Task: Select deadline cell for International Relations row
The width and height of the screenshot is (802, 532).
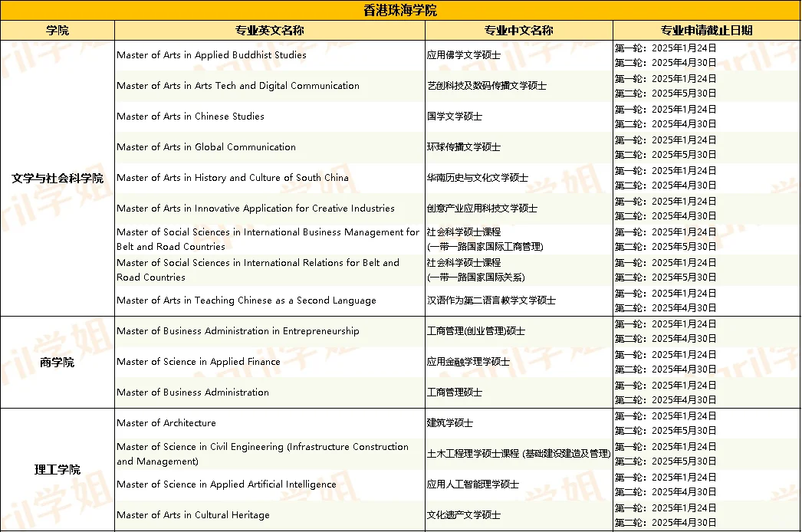Action: pos(706,270)
